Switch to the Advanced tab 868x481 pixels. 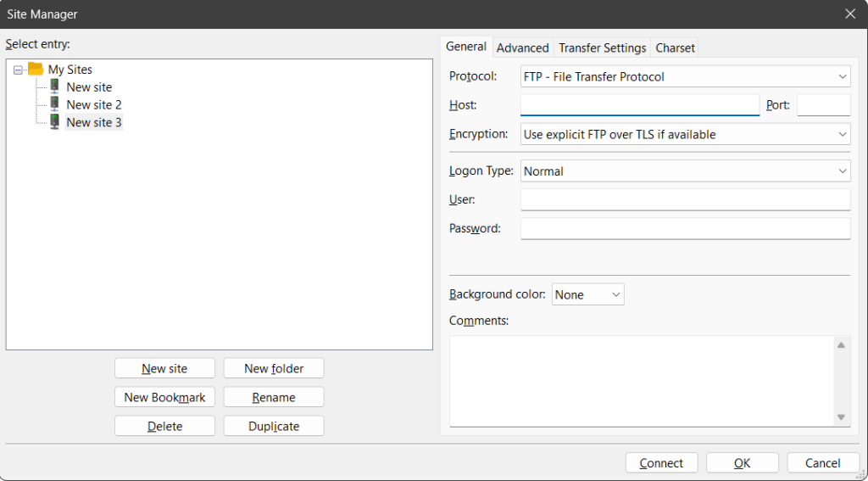(x=522, y=48)
